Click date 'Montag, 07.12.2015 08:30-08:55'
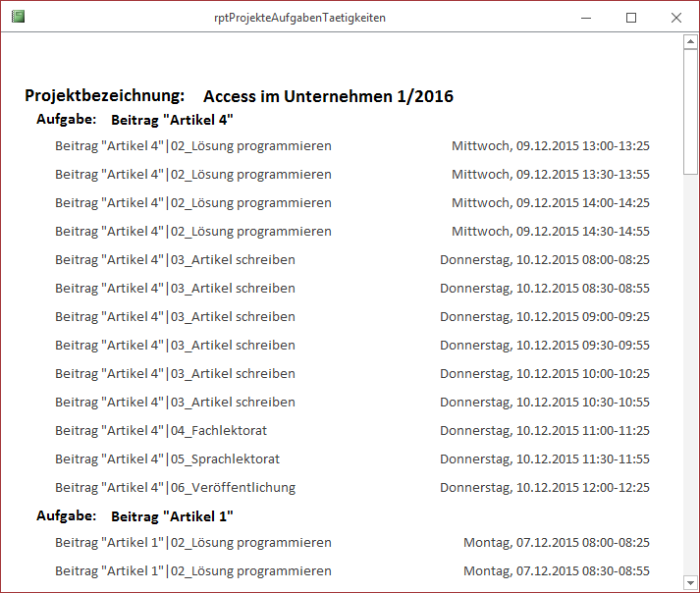 [557, 571]
